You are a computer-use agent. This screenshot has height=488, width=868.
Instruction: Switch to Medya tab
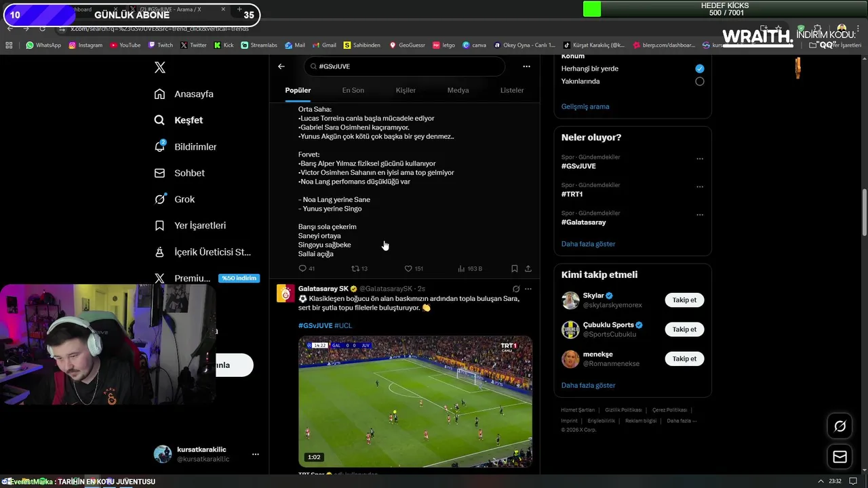click(458, 90)
